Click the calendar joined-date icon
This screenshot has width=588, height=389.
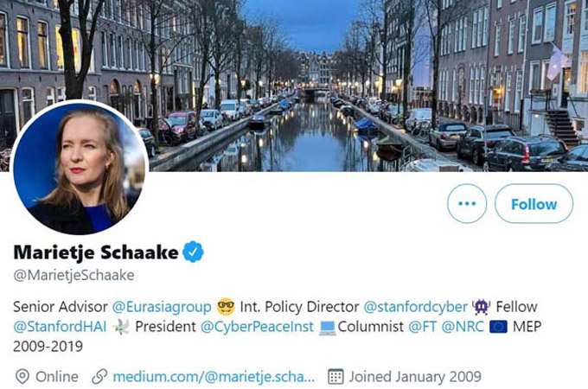click(x=336, y=377)
